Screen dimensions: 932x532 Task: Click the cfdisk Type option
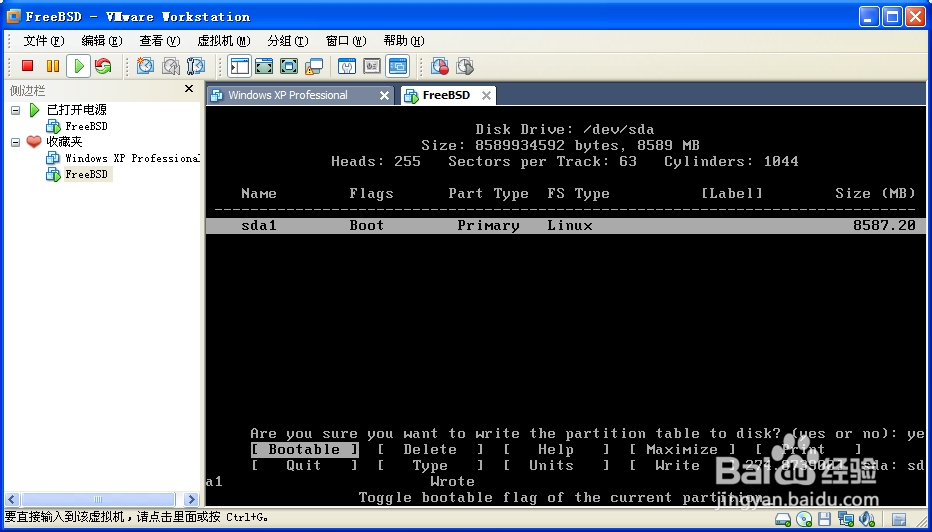pyautogui.click(x=430, y=466)
